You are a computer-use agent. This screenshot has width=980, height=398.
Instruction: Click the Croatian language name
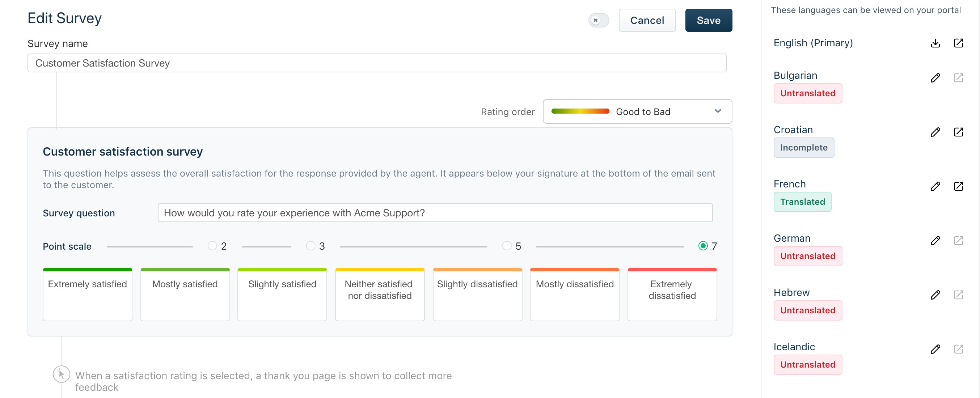[793, 130]
